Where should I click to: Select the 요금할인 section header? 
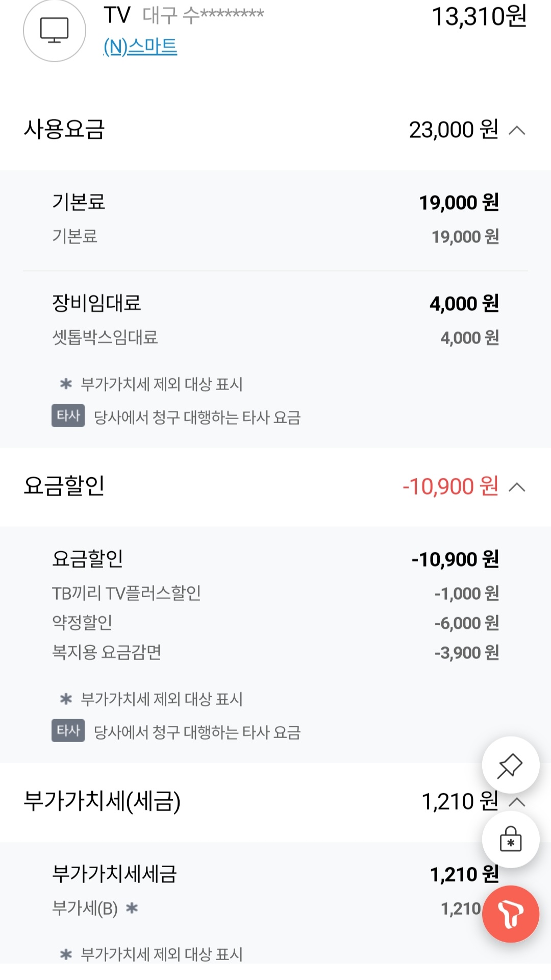click(x=64, y=486)
